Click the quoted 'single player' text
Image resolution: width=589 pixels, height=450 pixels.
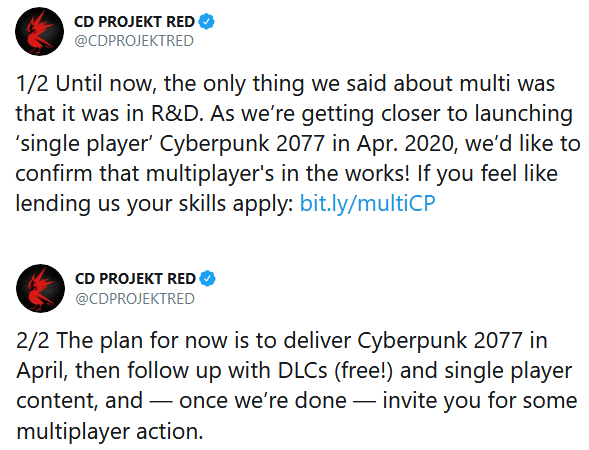coord(85,144)
